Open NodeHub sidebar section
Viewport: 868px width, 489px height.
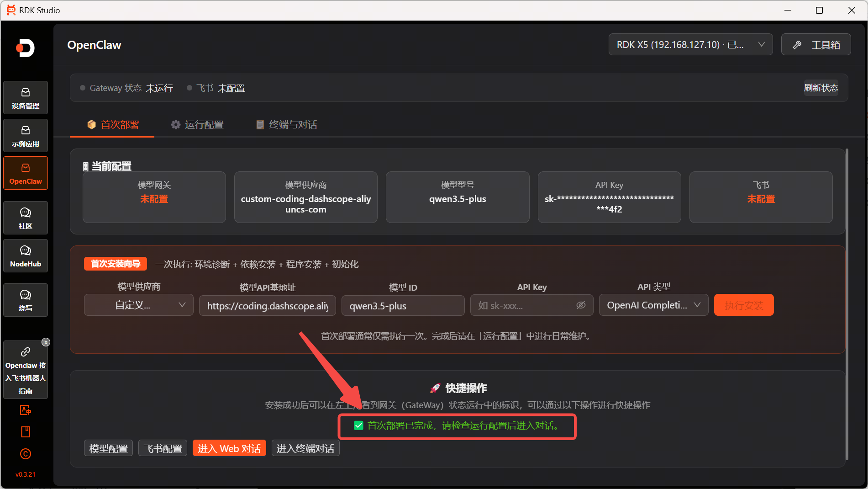coord(26,256)
